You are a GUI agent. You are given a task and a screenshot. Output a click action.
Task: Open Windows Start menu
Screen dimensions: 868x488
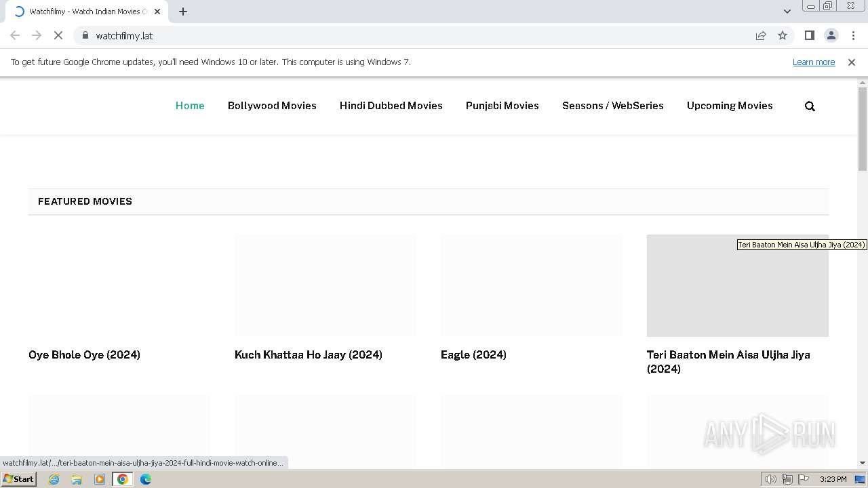[19, 479]
